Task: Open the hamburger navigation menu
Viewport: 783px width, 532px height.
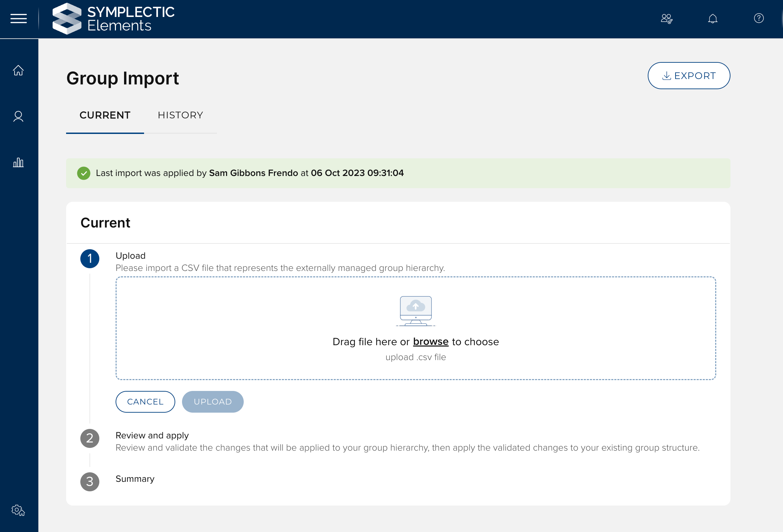Action: coord(19,19)
